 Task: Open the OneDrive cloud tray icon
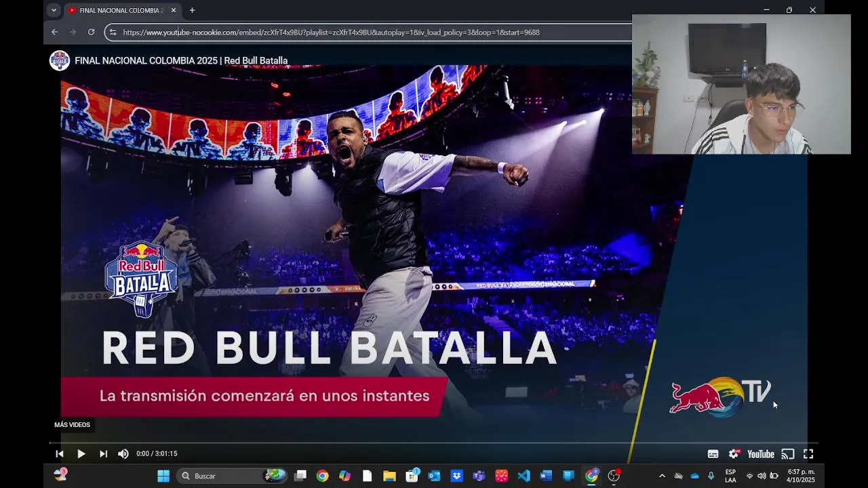click(x=694, y=476)
